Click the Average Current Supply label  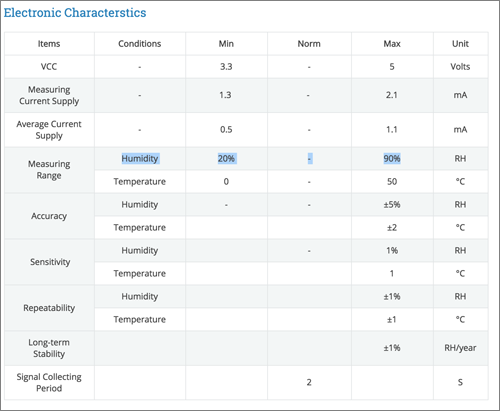click(x=49, y=130)
